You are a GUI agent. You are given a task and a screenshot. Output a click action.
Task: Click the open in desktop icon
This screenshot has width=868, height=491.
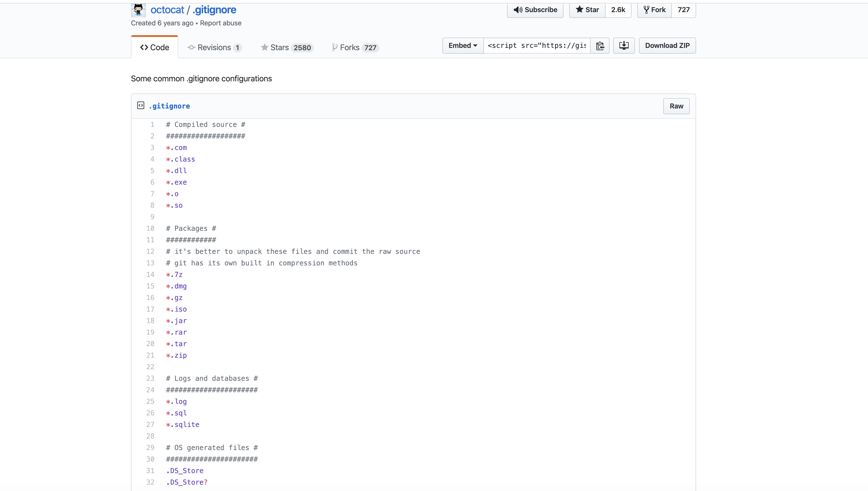click(624, 46)
